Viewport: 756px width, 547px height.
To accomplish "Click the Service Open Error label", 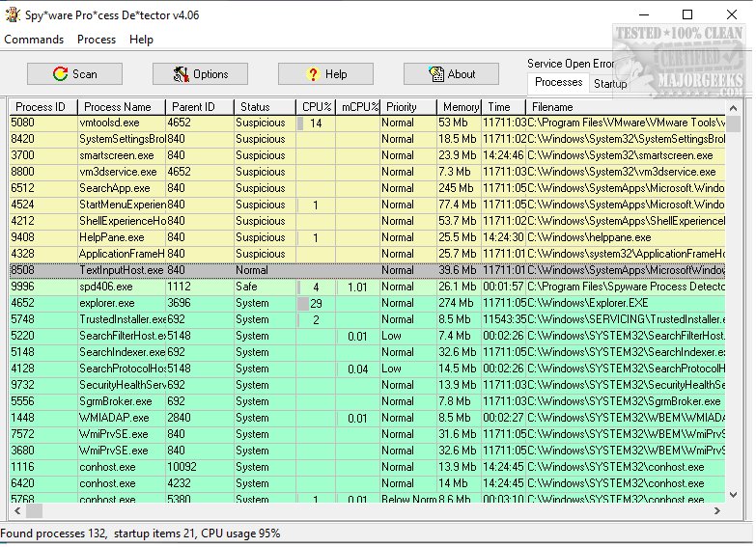I will tap(571, 64).
